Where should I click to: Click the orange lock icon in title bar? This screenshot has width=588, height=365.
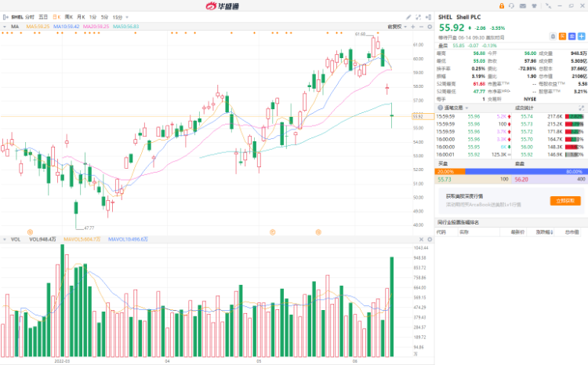[502, 6]
